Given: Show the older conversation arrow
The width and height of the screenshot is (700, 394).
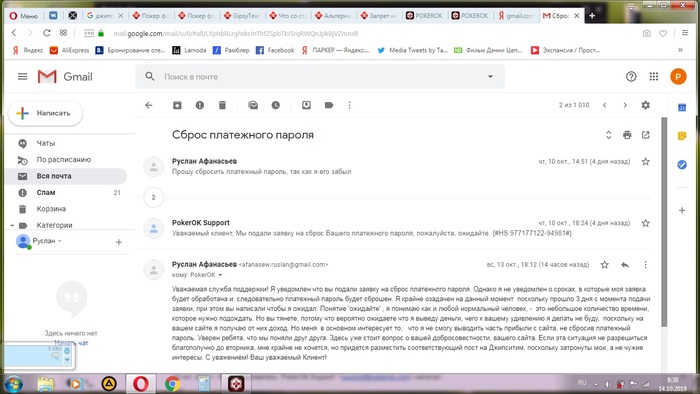Looking at the screenshot, I should pos(625,105).
